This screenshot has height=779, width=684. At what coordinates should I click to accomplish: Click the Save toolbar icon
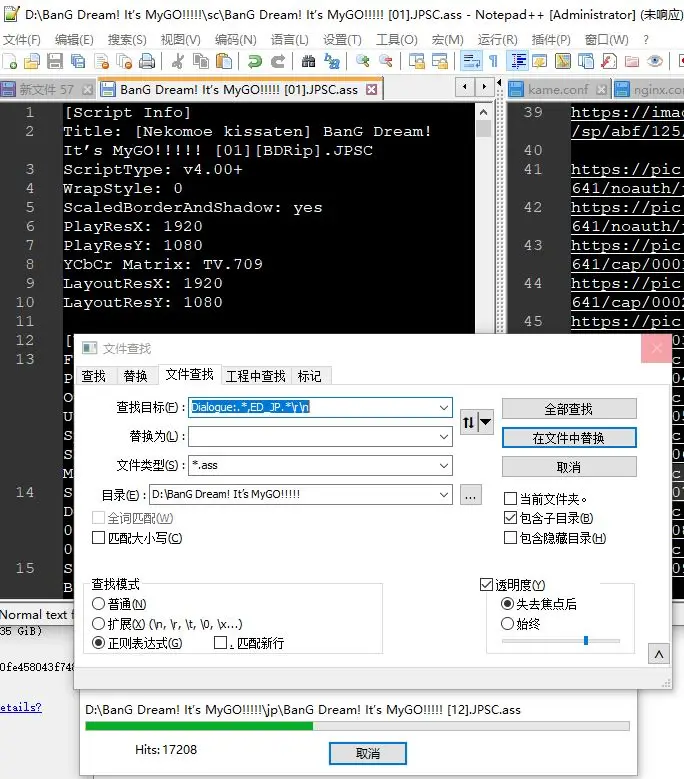(55, 62)
